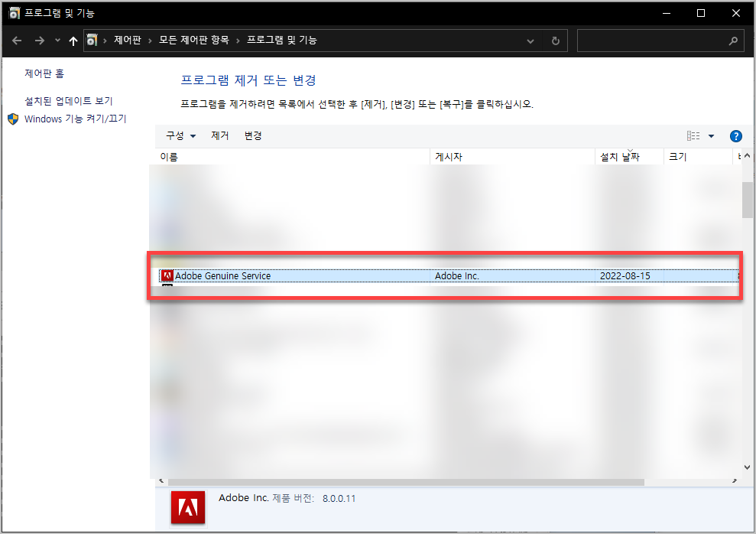This screenshot has width=756, height=534.
Task: Click the 변경 toolbar button
Action: click(253, 135)
